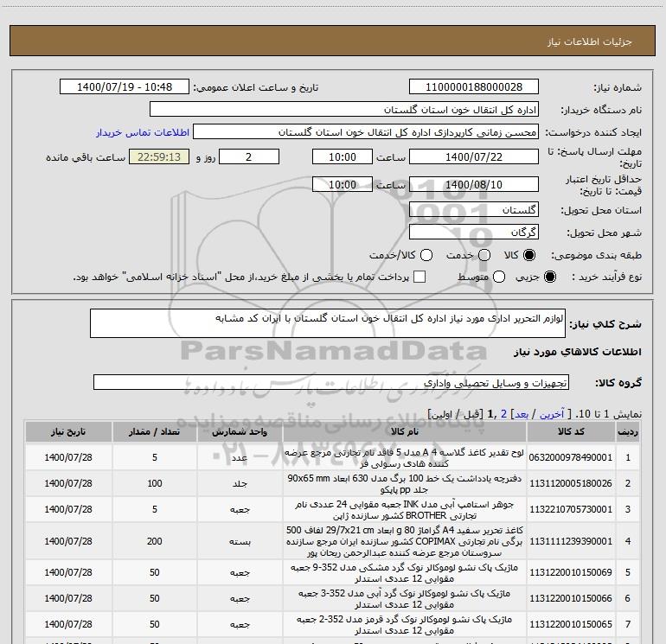Click the ماژیک قرمز مدل 352-2 item name
The width and height of the screenshot is (666, 644).
(x=405, y=625)
